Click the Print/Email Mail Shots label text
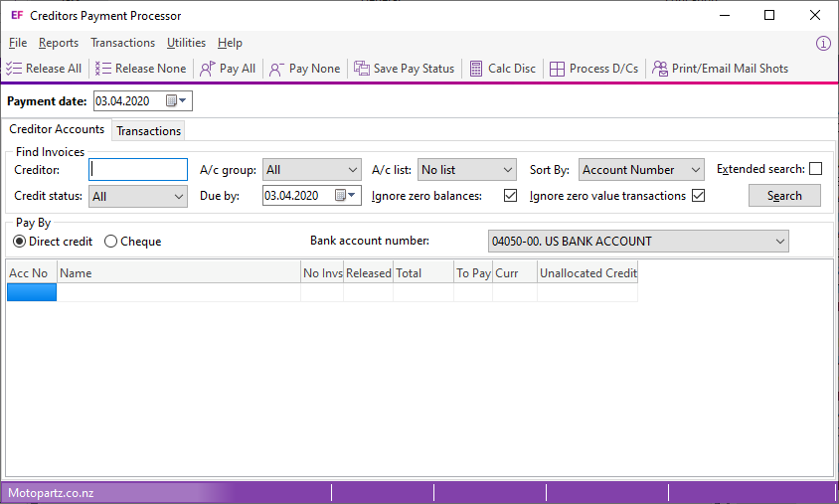Image resolution: width=839 pixels, height=504 pixels. pos(730,69)
